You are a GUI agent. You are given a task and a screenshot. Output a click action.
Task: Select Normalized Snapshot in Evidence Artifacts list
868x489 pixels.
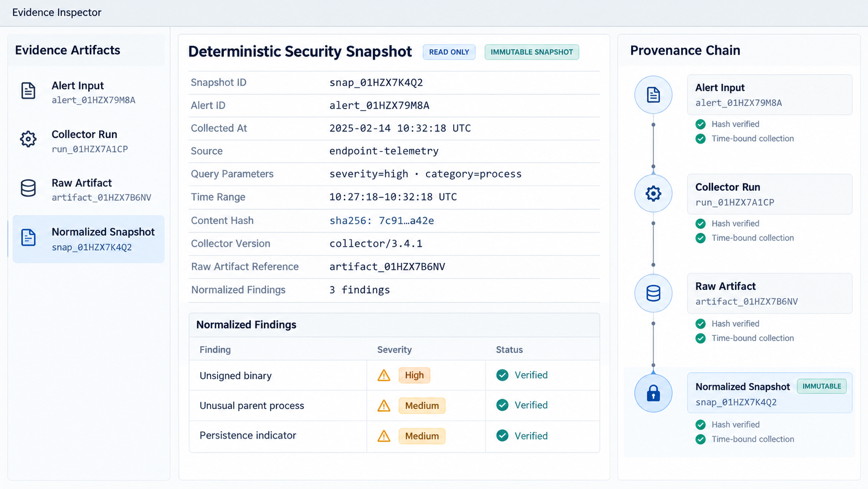tap(88, 239)
